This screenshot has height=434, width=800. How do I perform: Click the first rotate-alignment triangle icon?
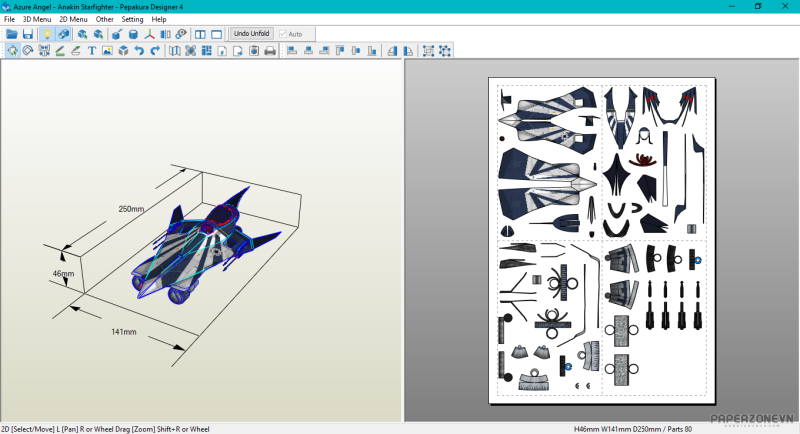(392, 50)
